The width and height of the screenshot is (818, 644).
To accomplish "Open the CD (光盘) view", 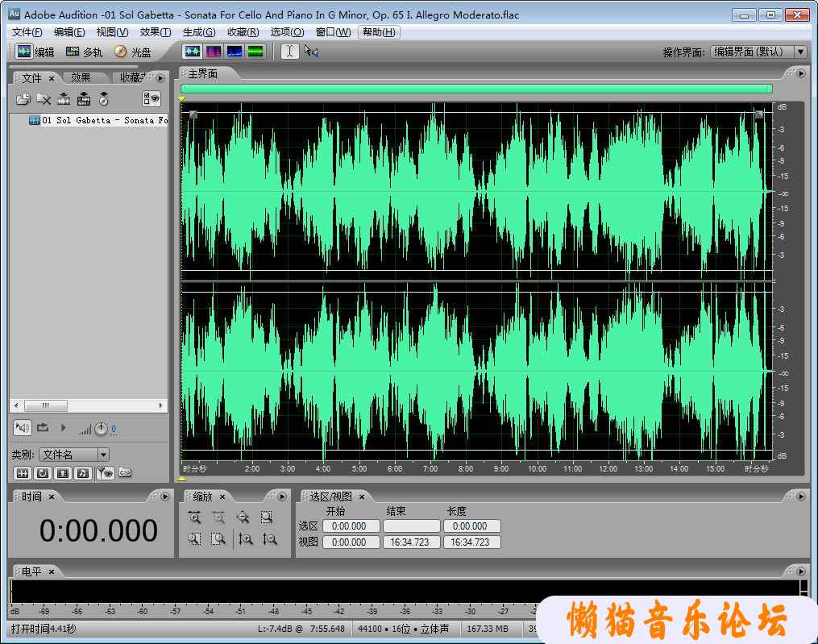I will tap(132, 52).
